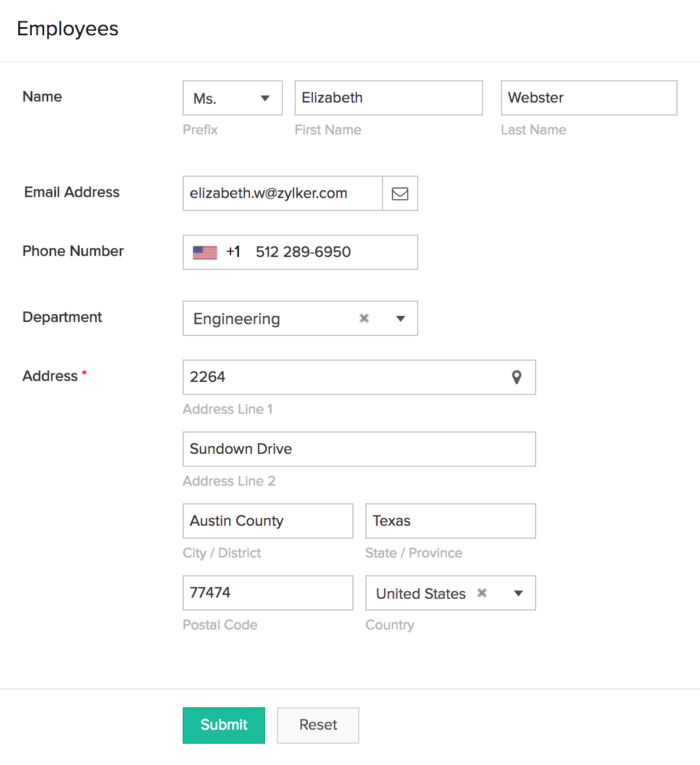Click the US flag country code icon

tap(205, 252)
